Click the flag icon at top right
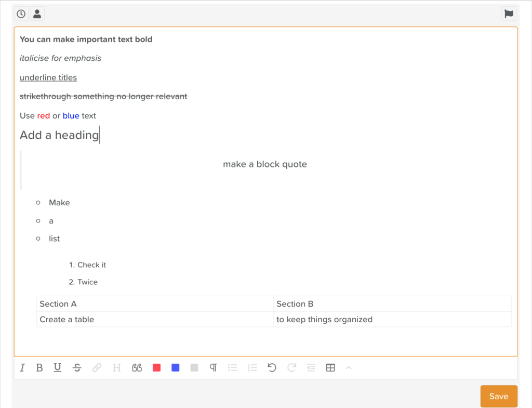This screenshot has width=532, height=408. click(509, 14)
